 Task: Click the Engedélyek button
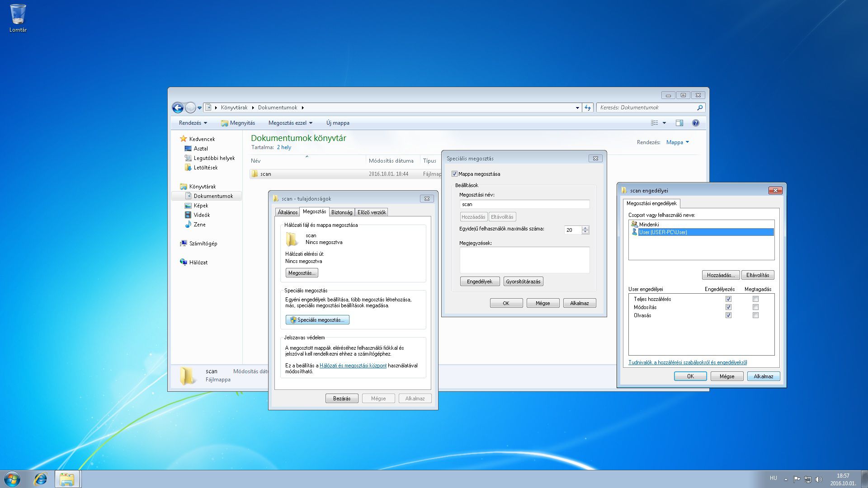[480, 282]
